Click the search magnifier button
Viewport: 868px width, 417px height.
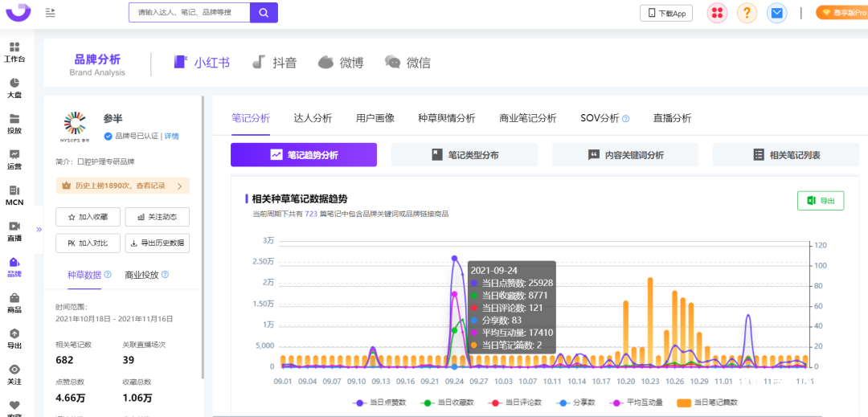[x=264, y=12]
